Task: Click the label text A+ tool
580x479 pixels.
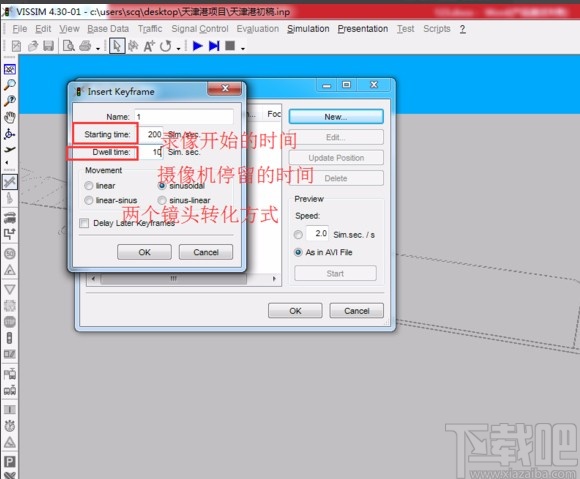Action: (149, 46)
